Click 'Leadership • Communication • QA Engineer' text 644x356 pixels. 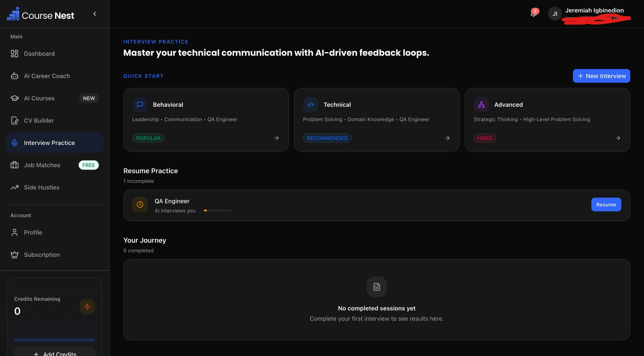(185, 119)
